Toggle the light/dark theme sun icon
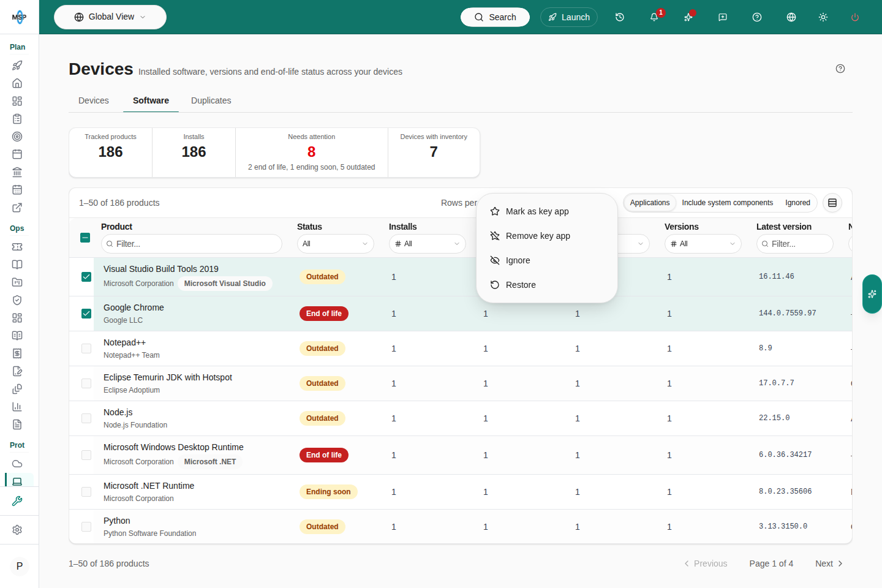Image resolution: width=882 pixels, height=588 pixels. (823, 17)
